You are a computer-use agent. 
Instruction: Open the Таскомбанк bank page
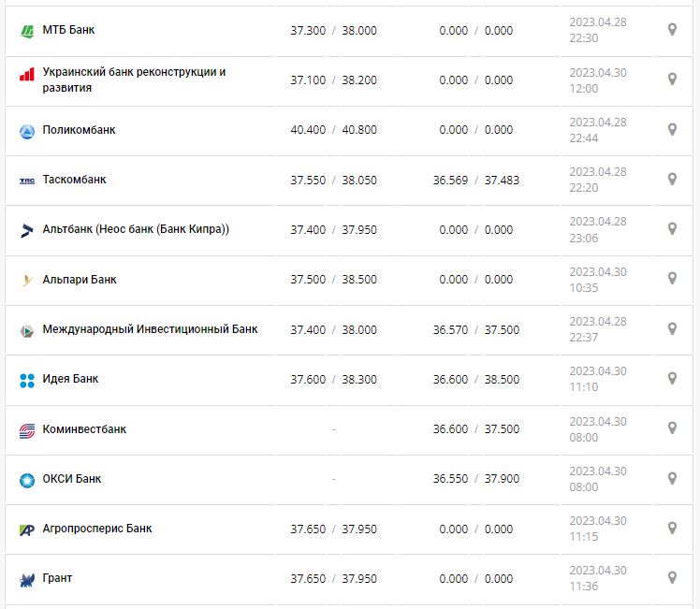tap(74, 180)
